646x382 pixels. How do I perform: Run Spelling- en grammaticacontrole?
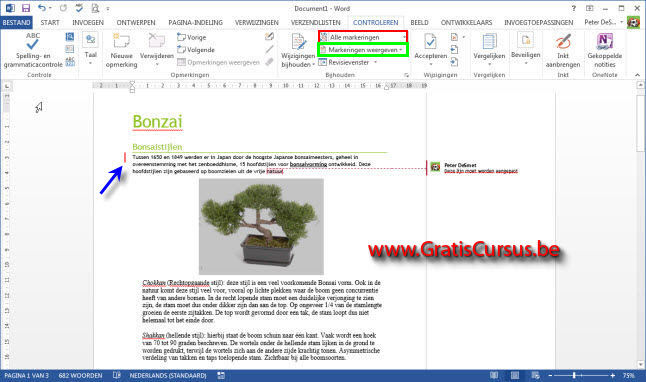(x=33, y=50)
